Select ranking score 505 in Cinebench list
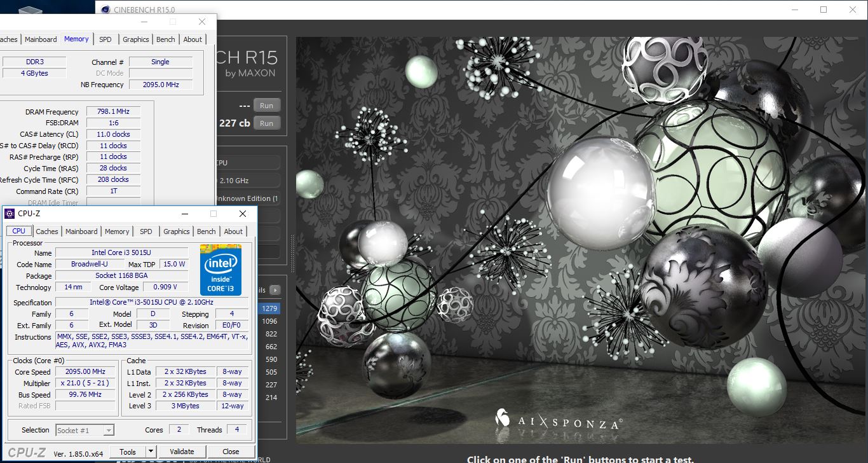Screen dimensions: 868x463 click(271, 372)
